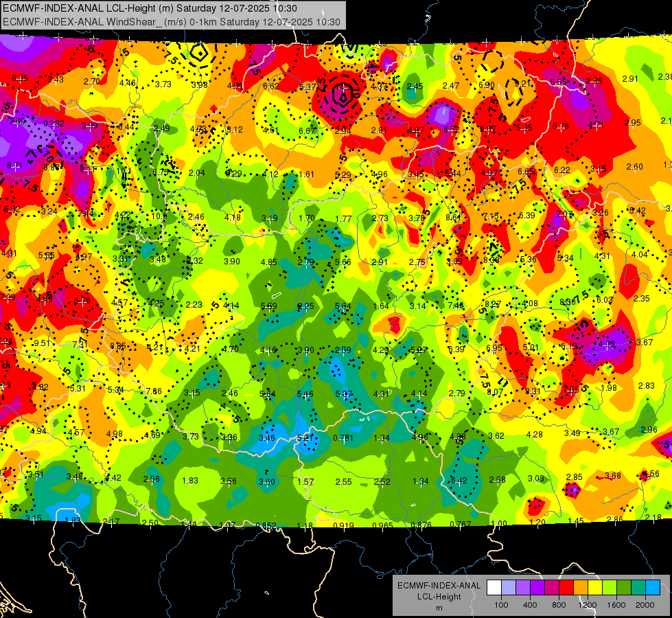The width and height of the screenshot is (672, 618).
Task: Click the magenta legend swatch
Action: pos(552,587)
